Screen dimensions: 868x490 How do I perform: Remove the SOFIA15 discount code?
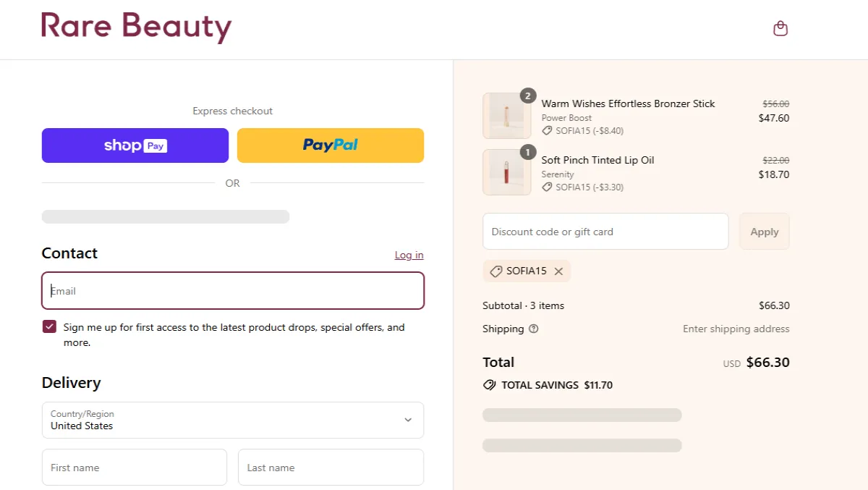click(x=558, y=271)
